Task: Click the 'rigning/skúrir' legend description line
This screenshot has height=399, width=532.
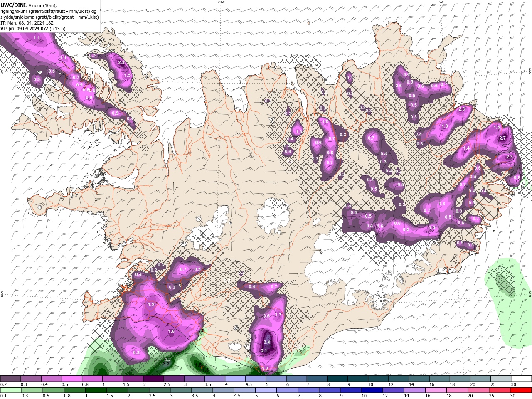Action: (x=48, y=11)
